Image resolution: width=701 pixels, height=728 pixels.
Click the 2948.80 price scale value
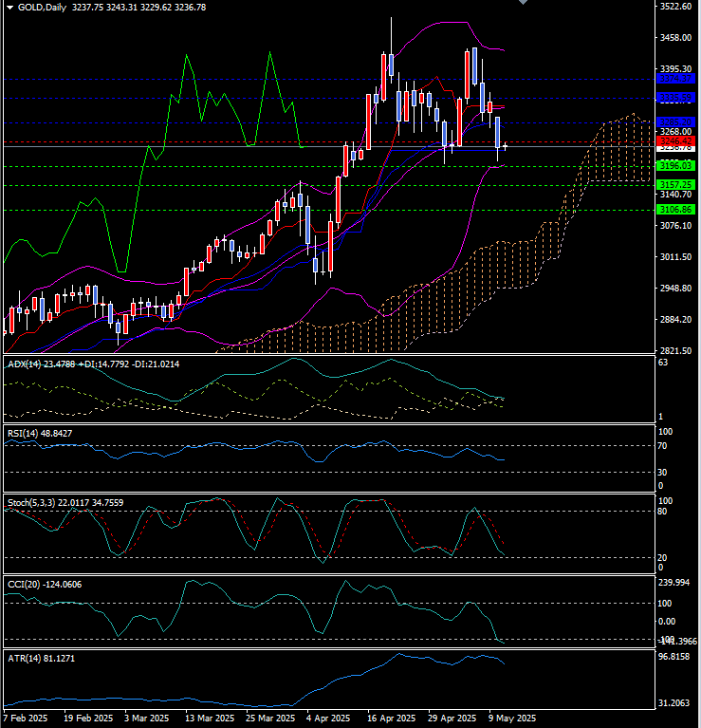[675, 289]
